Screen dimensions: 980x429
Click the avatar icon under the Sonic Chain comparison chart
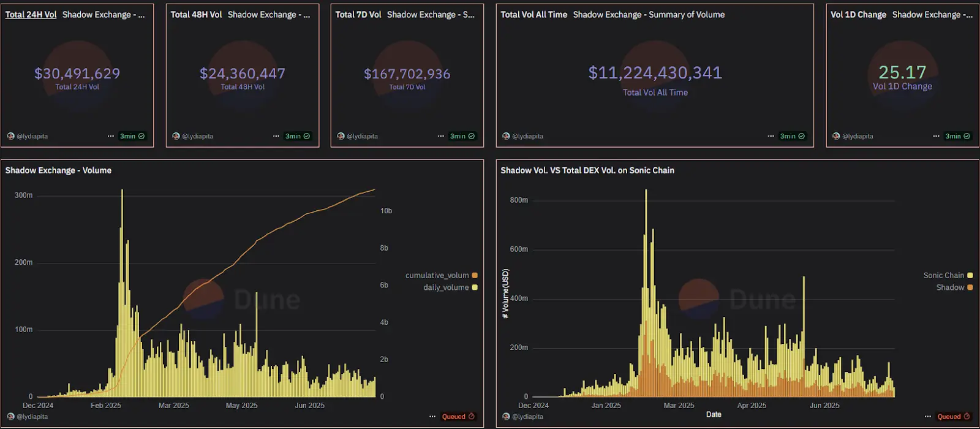point(506,417)
